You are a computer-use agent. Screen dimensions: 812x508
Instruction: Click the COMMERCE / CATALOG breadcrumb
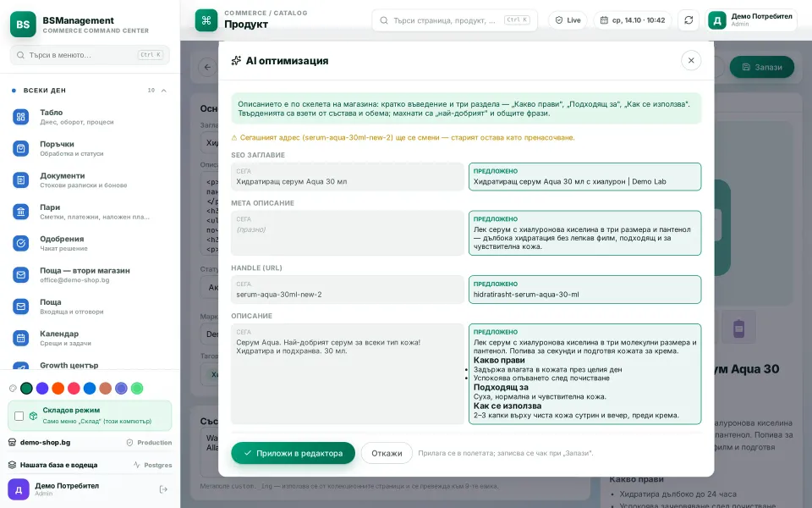tap(266, 13)
